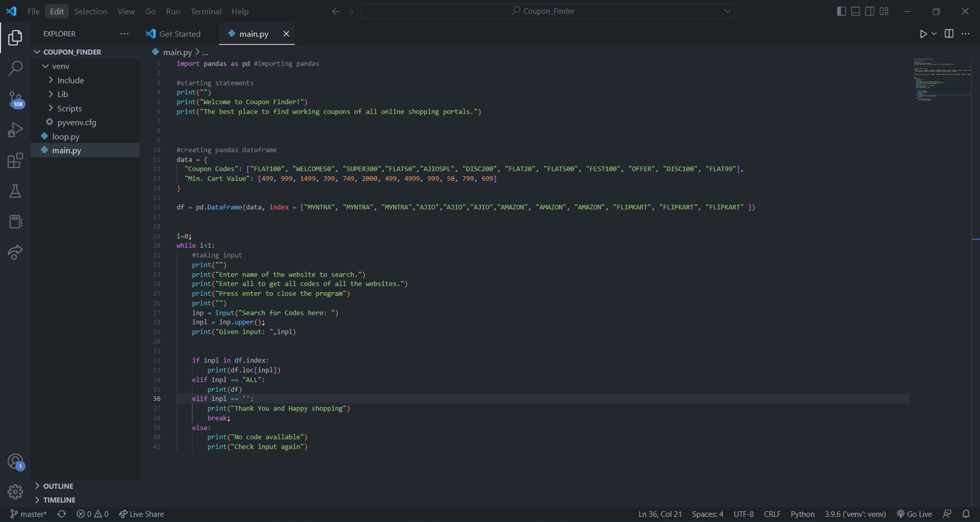This screenshot has width=980, height=522.
Task: Close the main.py editor tab
Action: 286,34
